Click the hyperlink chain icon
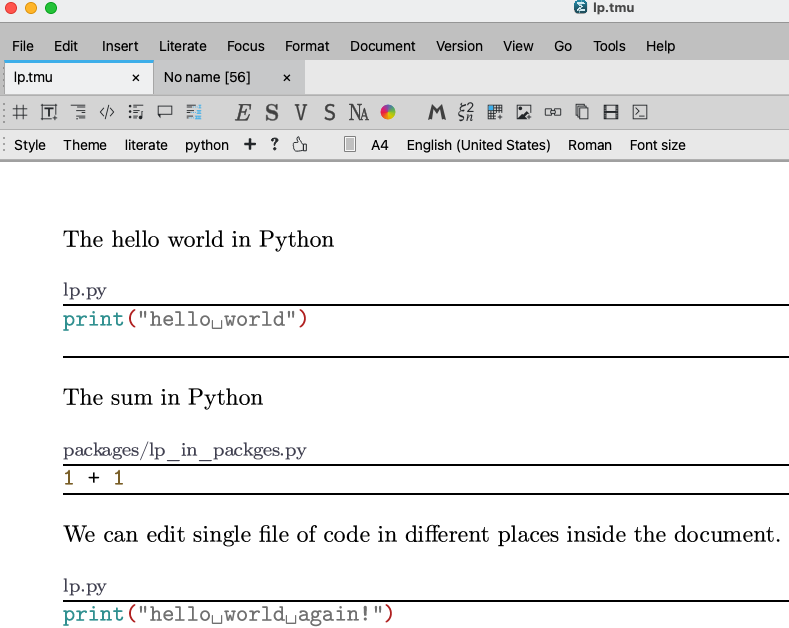789x628 pixels. pos(553,112)
